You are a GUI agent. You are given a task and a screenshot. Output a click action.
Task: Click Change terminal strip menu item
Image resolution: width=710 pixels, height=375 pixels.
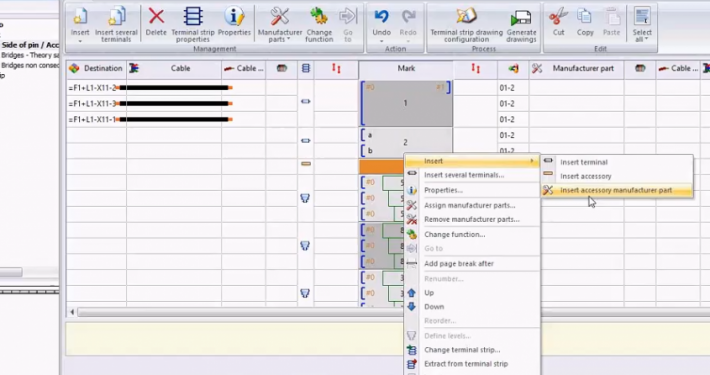[x=462, y=350]
